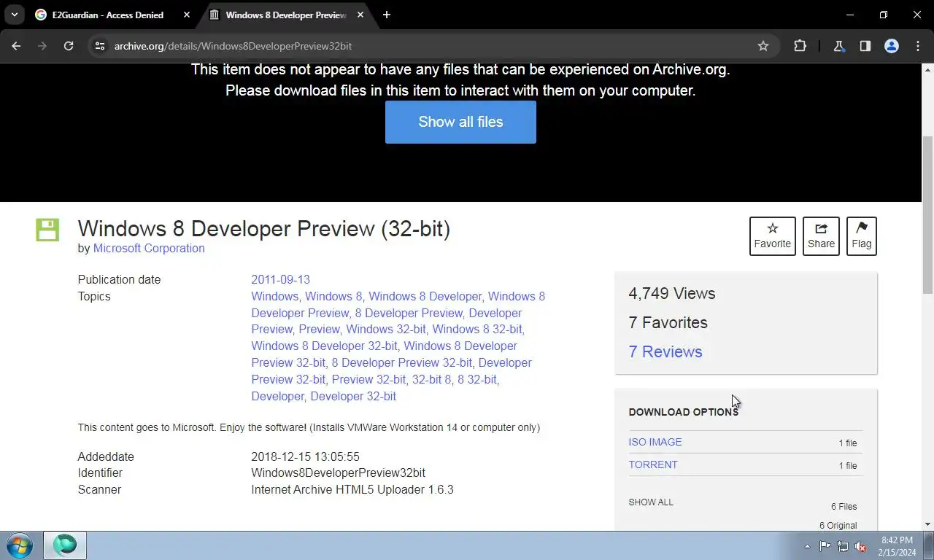
Task: Click the green floppy disk software icon
Action: (47, 229)
